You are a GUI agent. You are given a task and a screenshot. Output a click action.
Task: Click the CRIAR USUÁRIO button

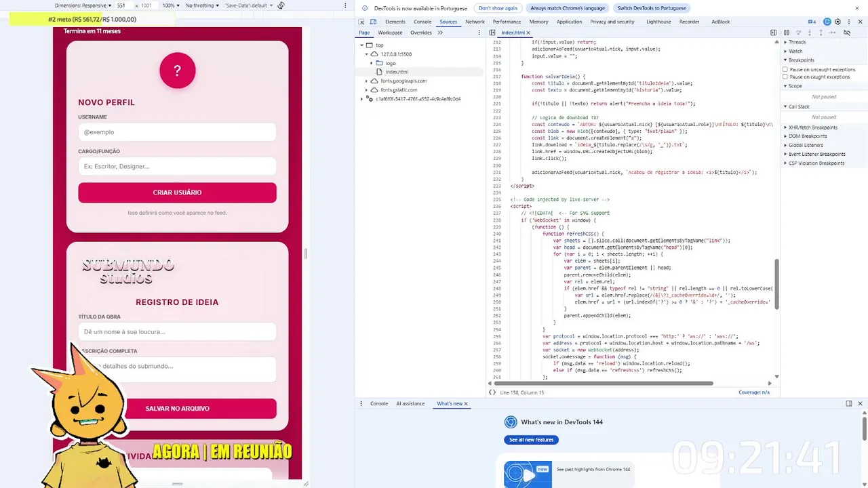[x=177, y=192]
